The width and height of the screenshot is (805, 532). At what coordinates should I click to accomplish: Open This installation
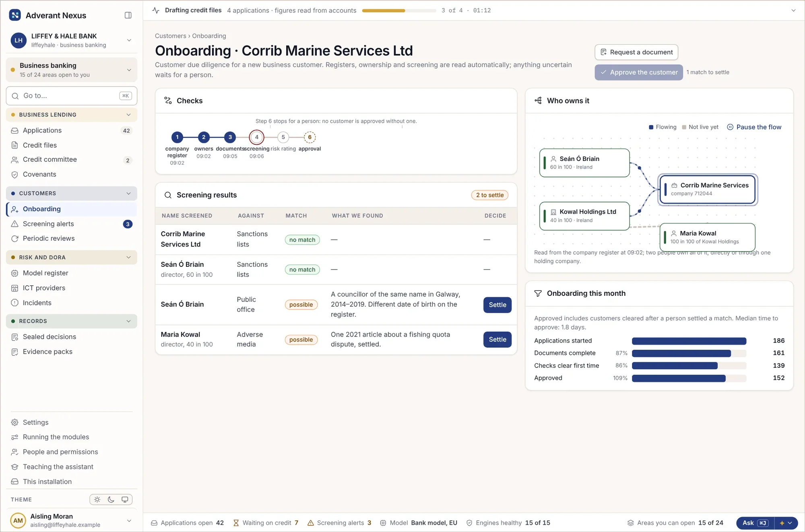(x=72, y=482)
